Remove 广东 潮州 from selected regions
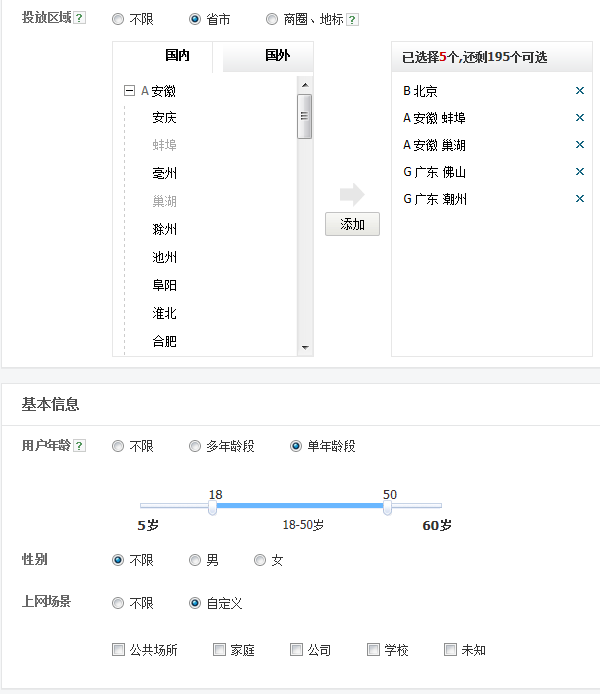Viewport: 600px width, 694px height. tap(580, 199)
